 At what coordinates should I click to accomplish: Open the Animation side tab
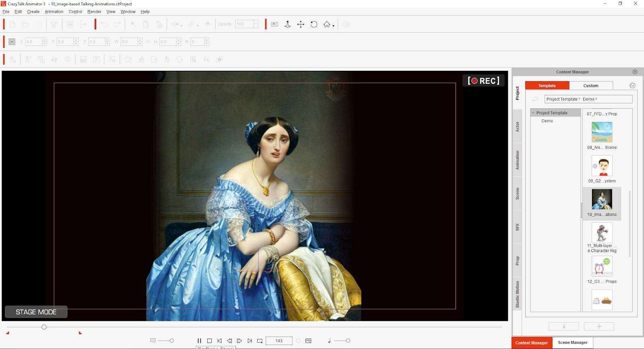pos(518,160)
